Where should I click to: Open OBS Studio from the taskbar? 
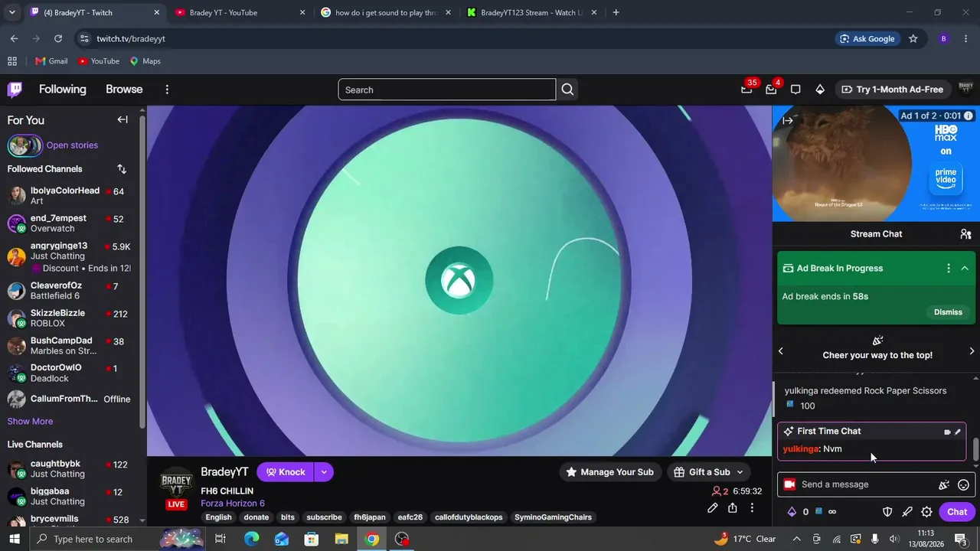click(402, 539)
